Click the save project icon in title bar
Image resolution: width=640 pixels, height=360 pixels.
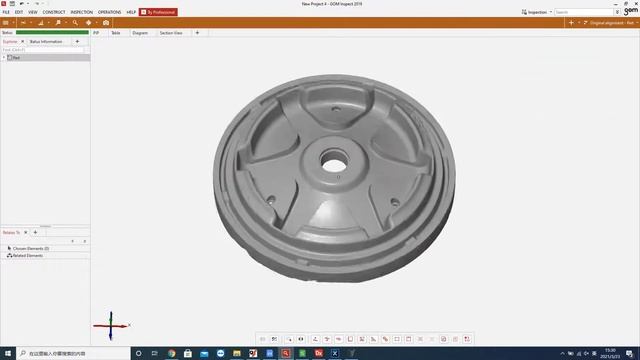pos(12,4)
